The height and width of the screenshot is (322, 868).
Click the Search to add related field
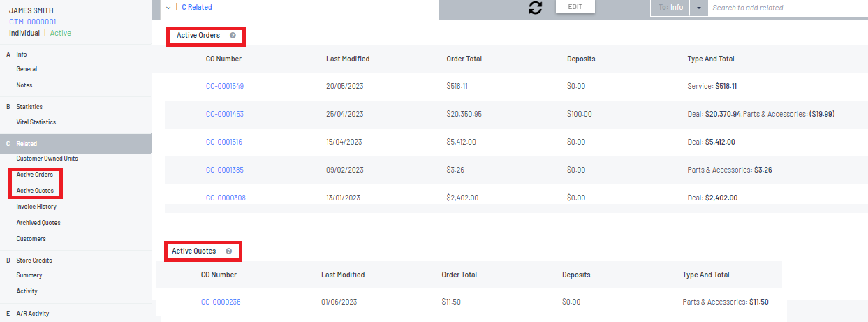tap(786, 8)
